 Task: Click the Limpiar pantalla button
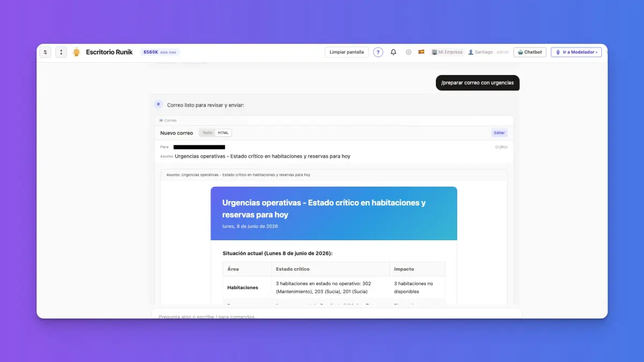(x=347, y=52)
